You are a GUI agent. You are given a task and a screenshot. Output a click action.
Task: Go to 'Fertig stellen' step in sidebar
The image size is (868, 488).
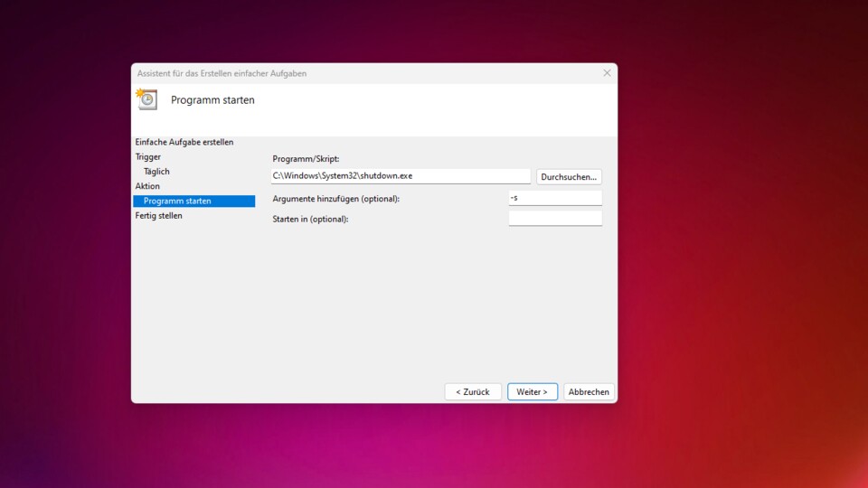(x=159, y=216)
